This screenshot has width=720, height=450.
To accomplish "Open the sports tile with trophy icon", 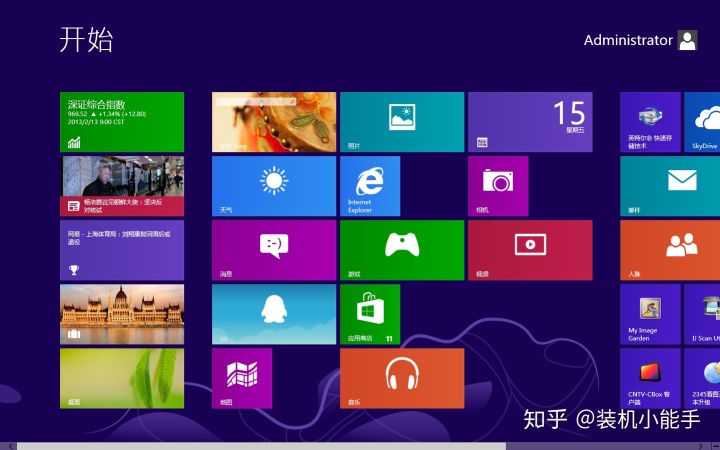I will coord(122,250).
